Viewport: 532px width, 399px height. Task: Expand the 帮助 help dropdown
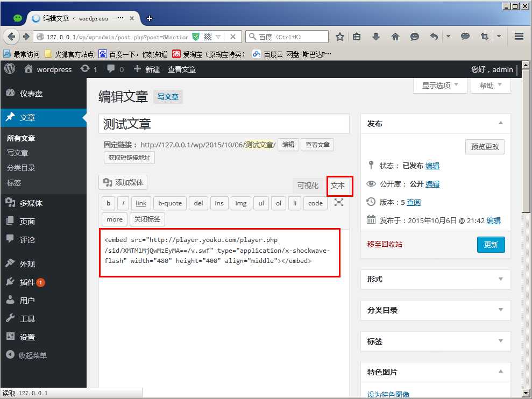(x=491, y=85)
